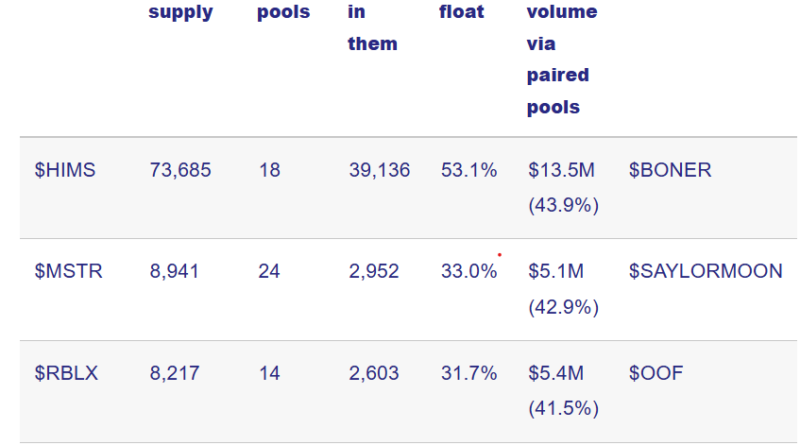
Task: Select the $BONER paired token
Action: (x=669, y=170)
